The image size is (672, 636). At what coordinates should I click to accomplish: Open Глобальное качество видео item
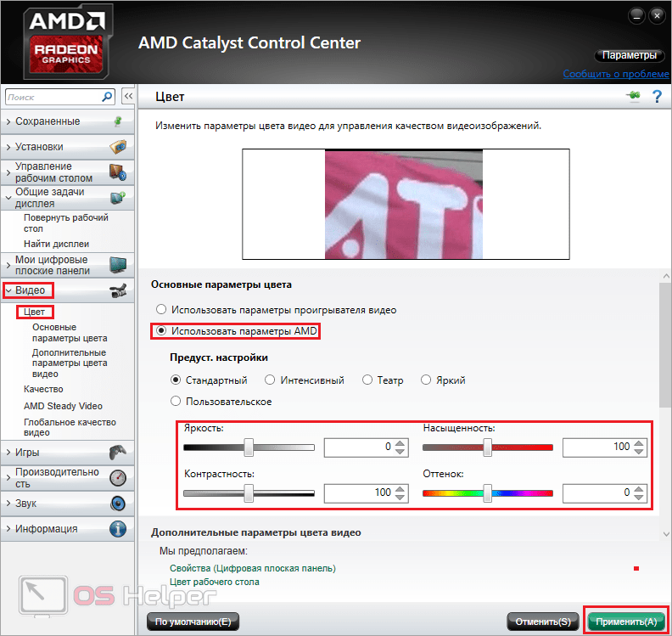click(x=70, y=427)
